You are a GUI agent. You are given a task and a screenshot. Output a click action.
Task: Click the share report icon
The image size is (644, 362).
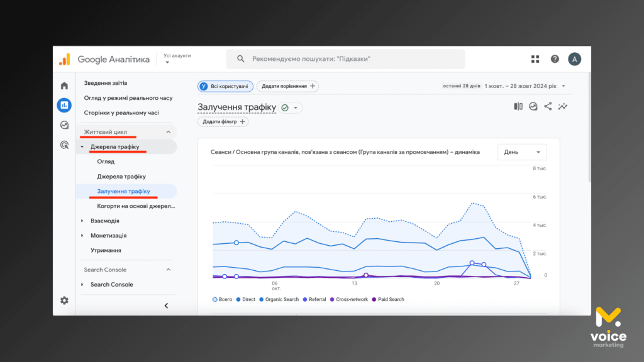[x=548, y=107]
